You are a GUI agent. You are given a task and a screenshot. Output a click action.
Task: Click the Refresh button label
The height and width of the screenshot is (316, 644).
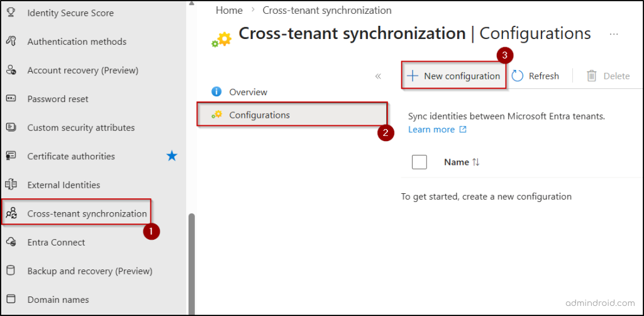click(544, 76)
